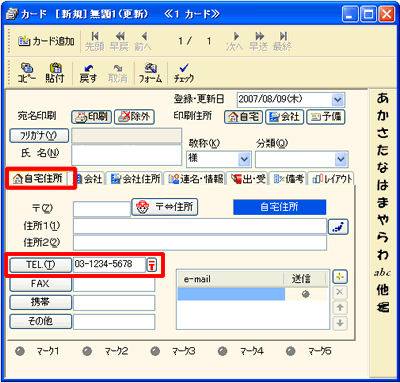The width and height of the screenshot is (400, 383).
Task: Click the 貼付 paste icon
Action: point(55,68)
